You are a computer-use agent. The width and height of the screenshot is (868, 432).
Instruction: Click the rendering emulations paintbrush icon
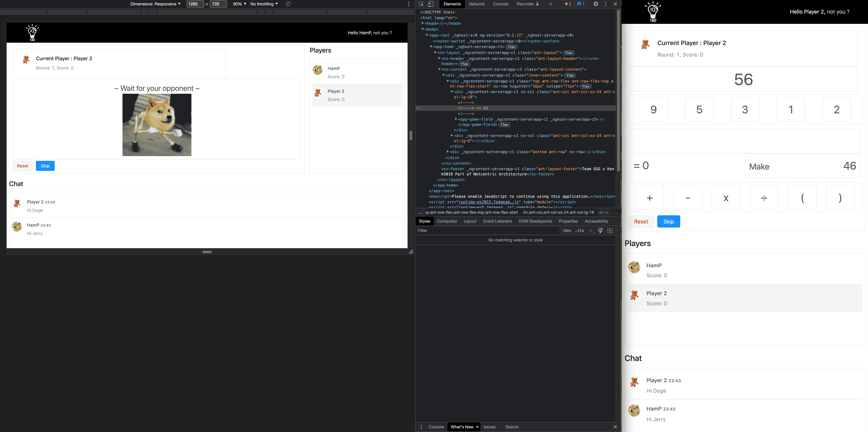(x=600, y=230)
